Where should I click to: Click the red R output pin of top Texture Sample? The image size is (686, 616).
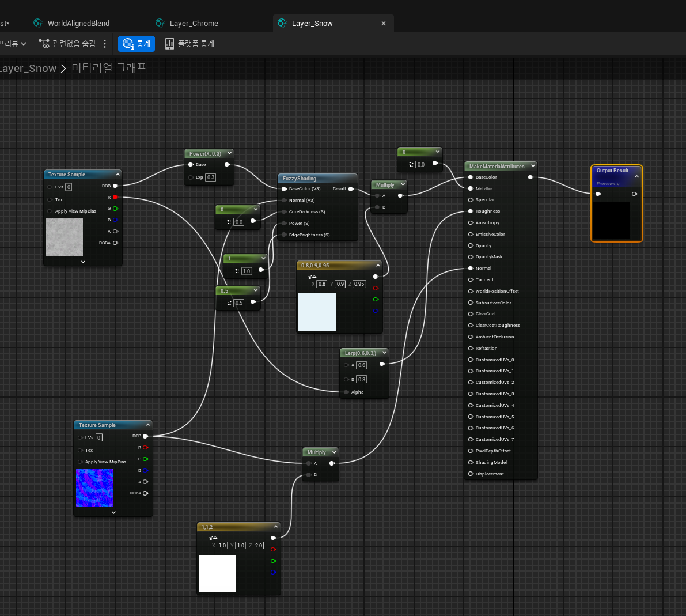coord(115,197)
